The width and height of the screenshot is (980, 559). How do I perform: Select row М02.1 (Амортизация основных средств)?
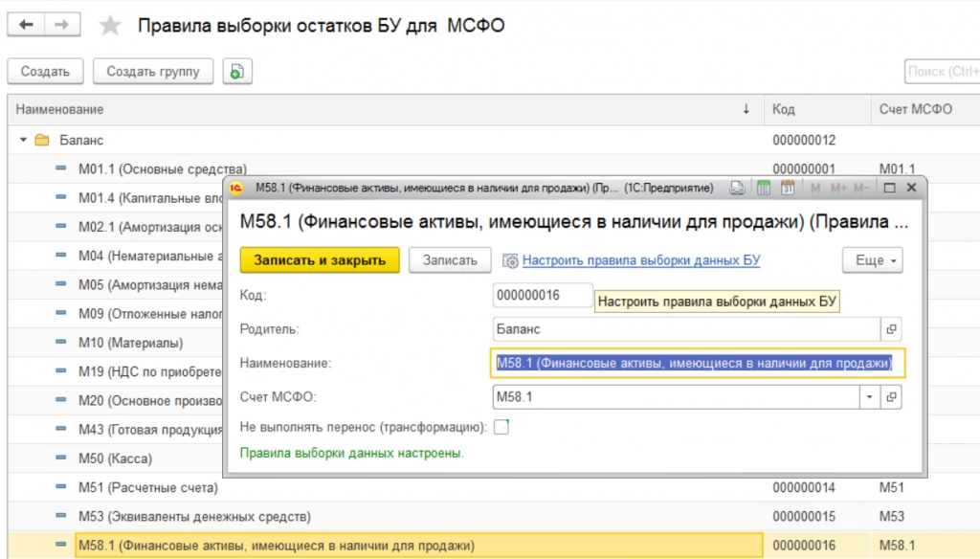point(116,226)
